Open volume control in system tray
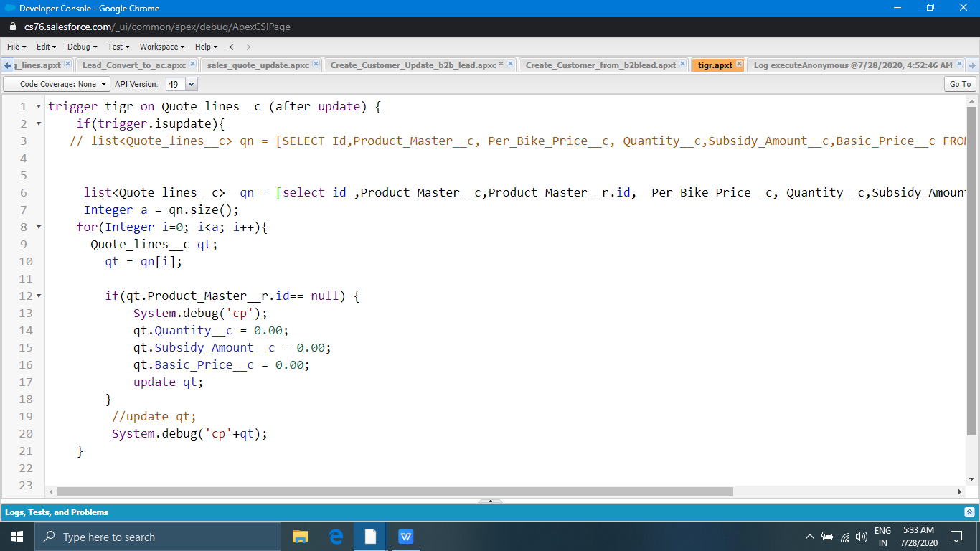Image resolution: width=980 pixels, height=551 pixels. coord(861,537)
